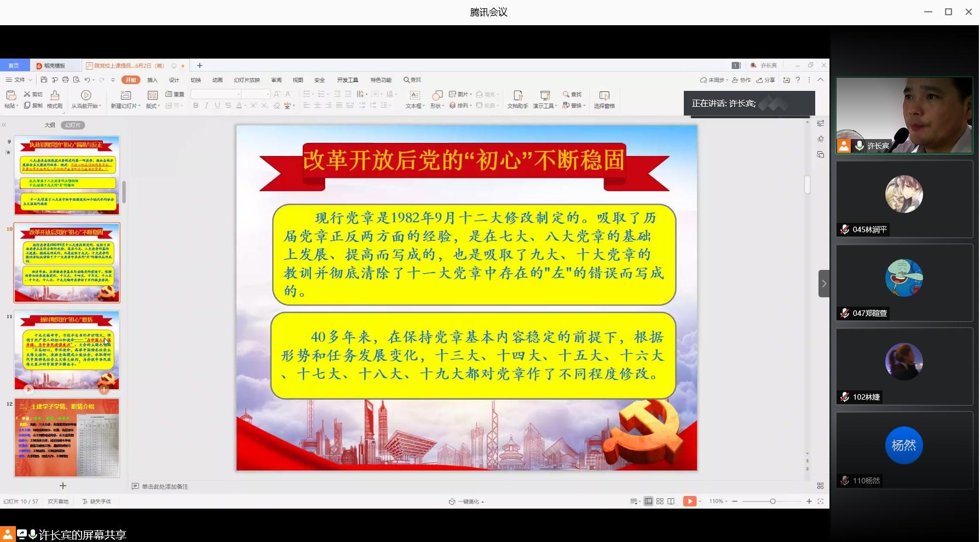This screenshot has width=980, height=542.
Task: Click the Save icon in quick toolbar
Action: tap(44, 80)
